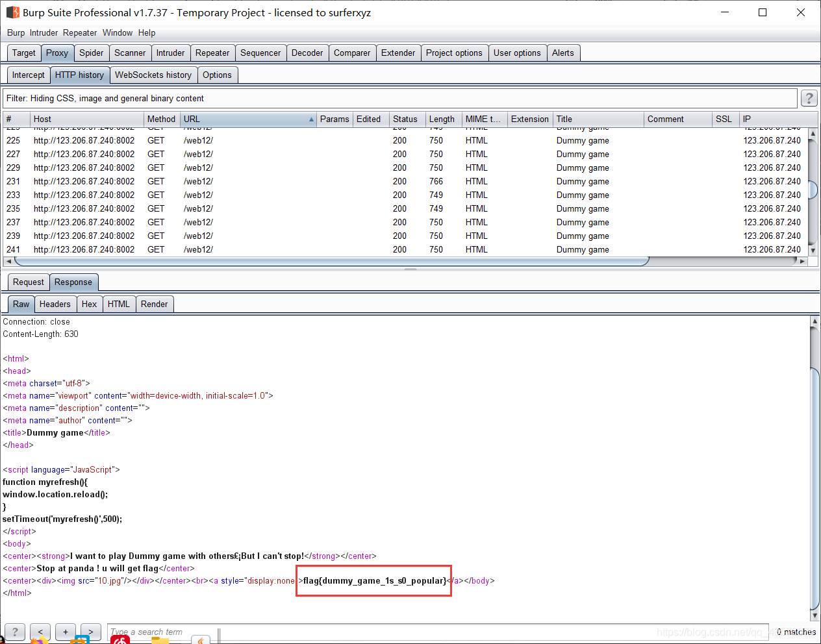Image resolution: width=821 pixels, height=644 pixels.
Task: Sort by the # column header
Action: 16,119
